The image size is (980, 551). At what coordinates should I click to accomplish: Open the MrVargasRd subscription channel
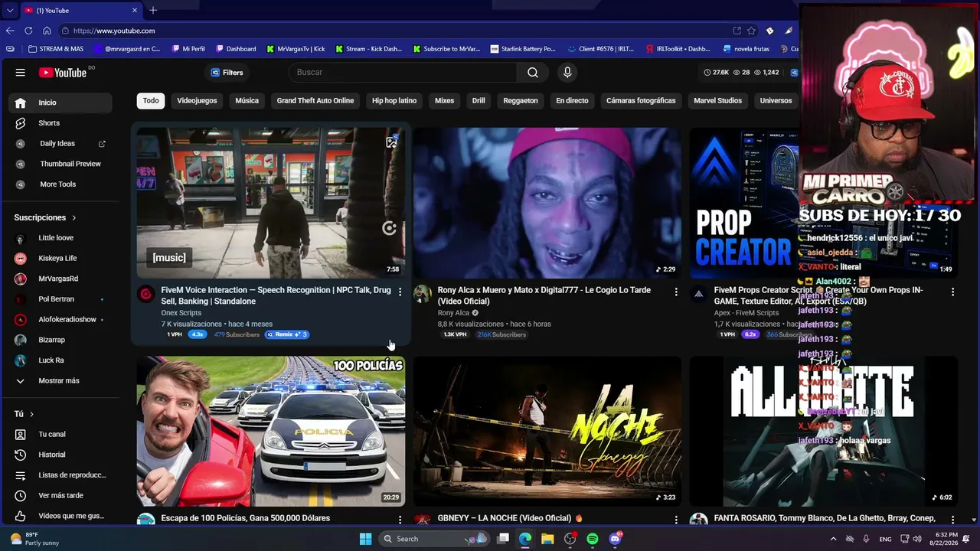(x=60, y=279)
